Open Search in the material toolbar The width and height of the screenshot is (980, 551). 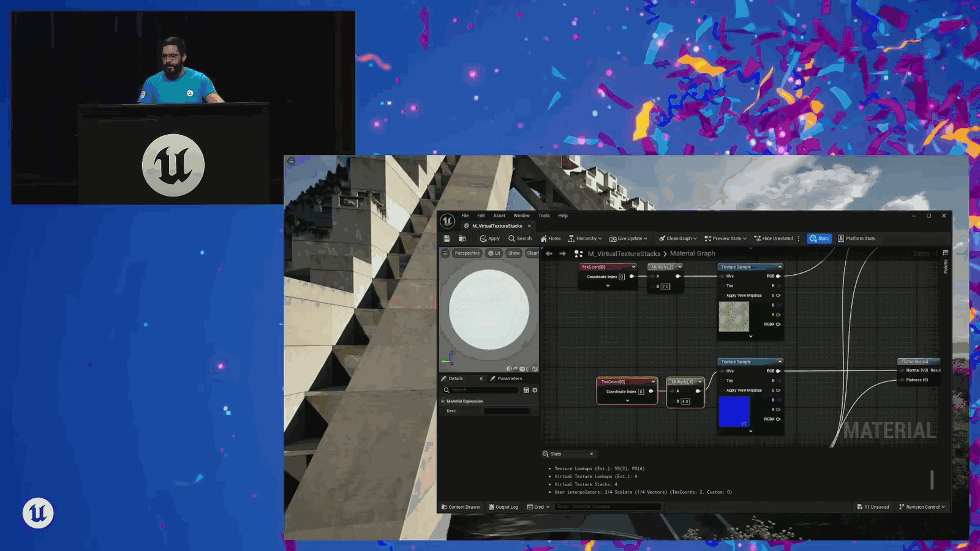520,239
